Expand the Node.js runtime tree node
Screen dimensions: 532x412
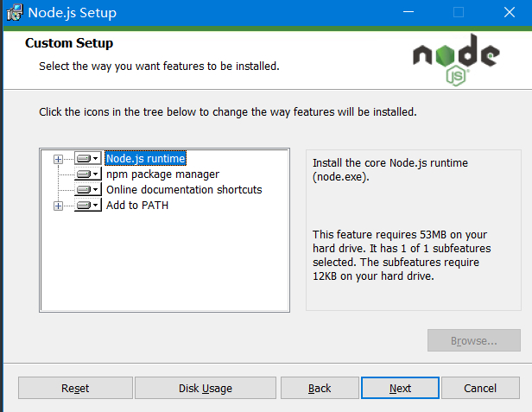coord(59,159)
